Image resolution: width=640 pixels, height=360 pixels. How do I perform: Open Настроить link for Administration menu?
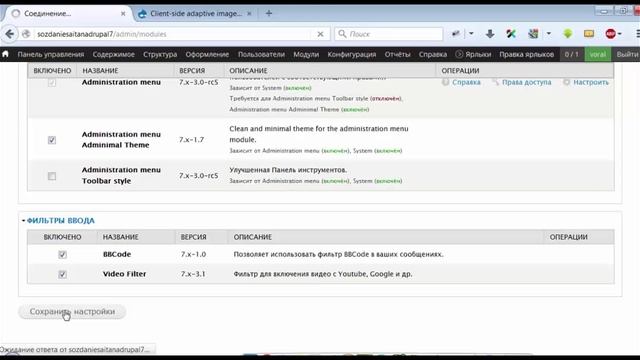point(591,82)
